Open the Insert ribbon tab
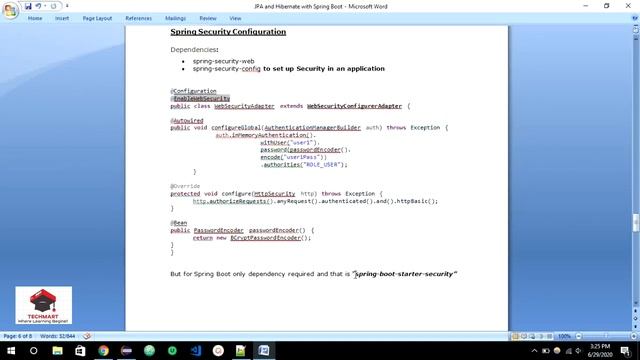This screenshot has height=360, width=640. pyautogui.click(x=62, y=18)
